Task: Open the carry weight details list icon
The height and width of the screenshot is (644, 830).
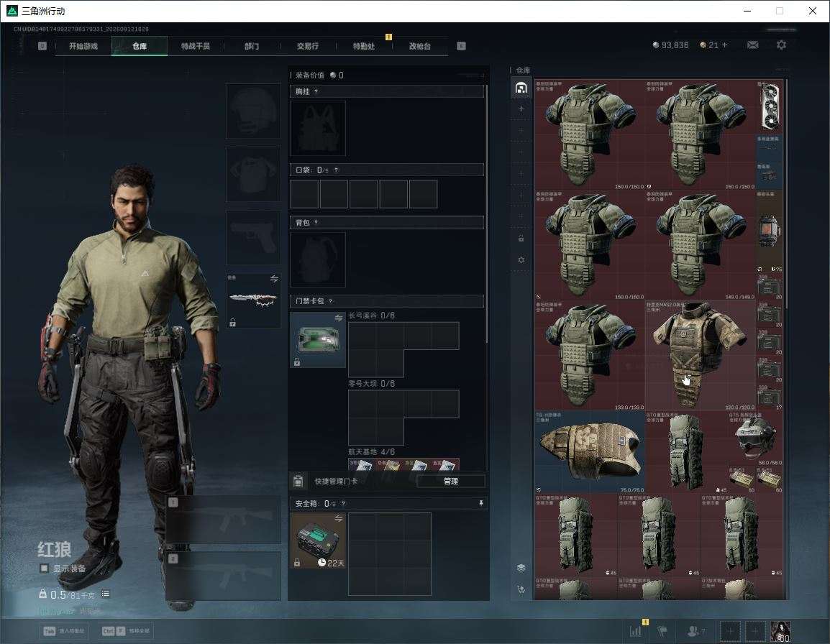Action: [106, 594]
